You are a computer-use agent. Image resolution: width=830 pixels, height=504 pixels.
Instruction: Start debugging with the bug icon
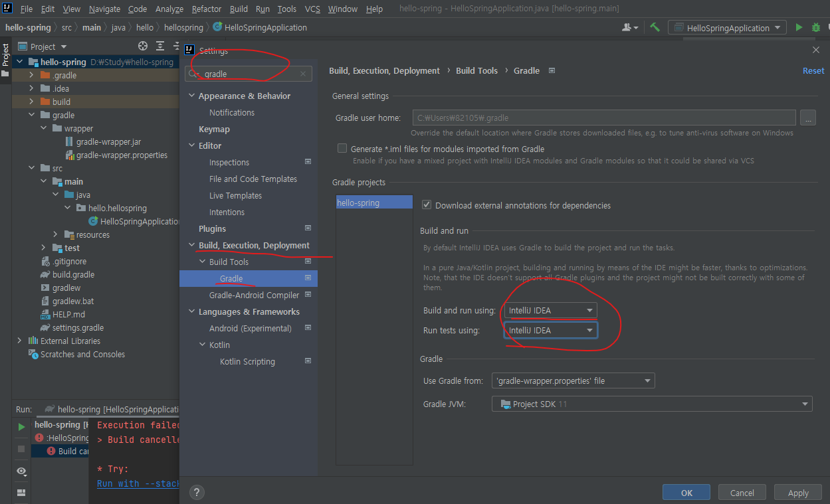point(816,27)
